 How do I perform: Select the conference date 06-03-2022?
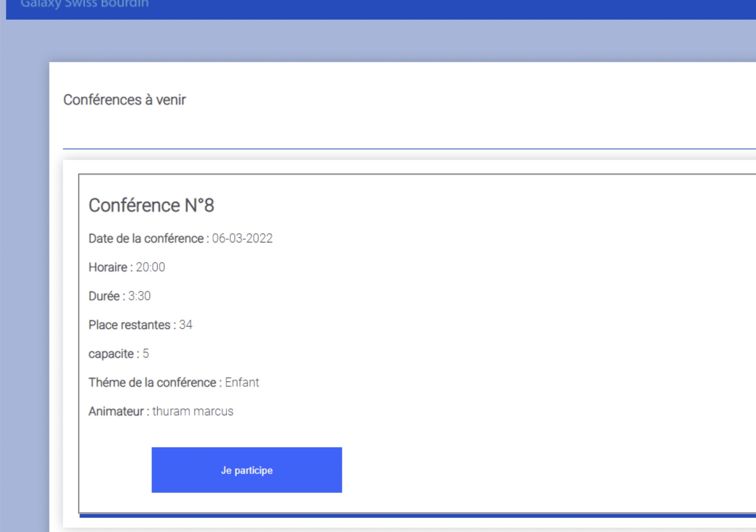(x=242, y=238)
